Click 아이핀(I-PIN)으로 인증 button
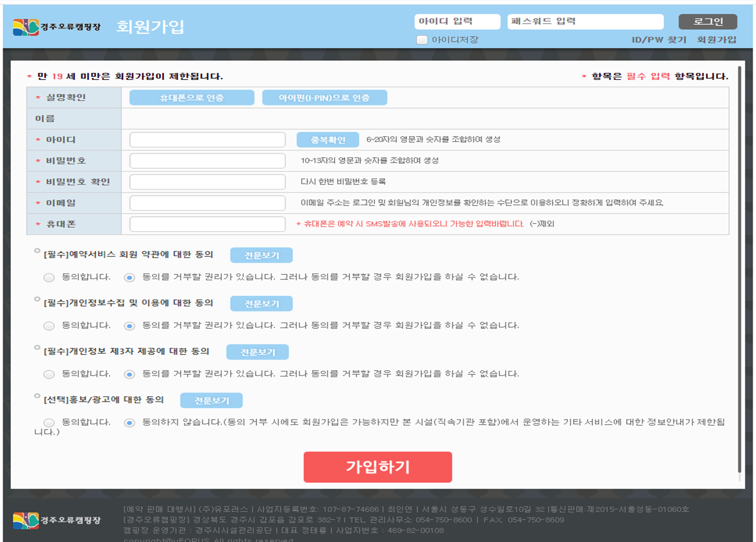Image resolution: width=756 pixels, height=542 pixels. point(324,98)
